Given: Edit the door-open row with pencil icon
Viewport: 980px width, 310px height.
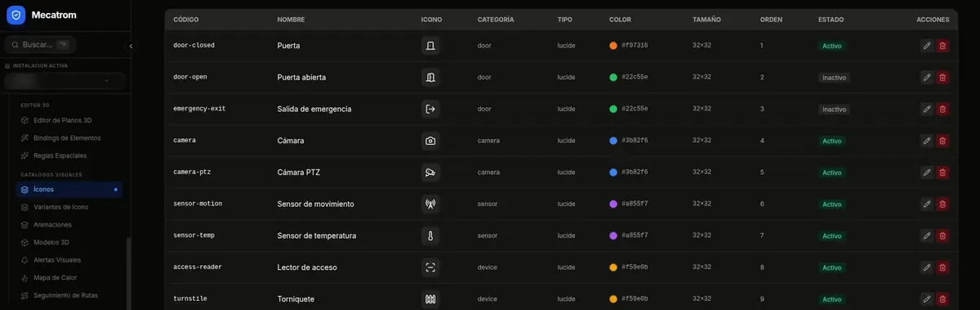Looking at the screenshot, I should coord(927,77).
